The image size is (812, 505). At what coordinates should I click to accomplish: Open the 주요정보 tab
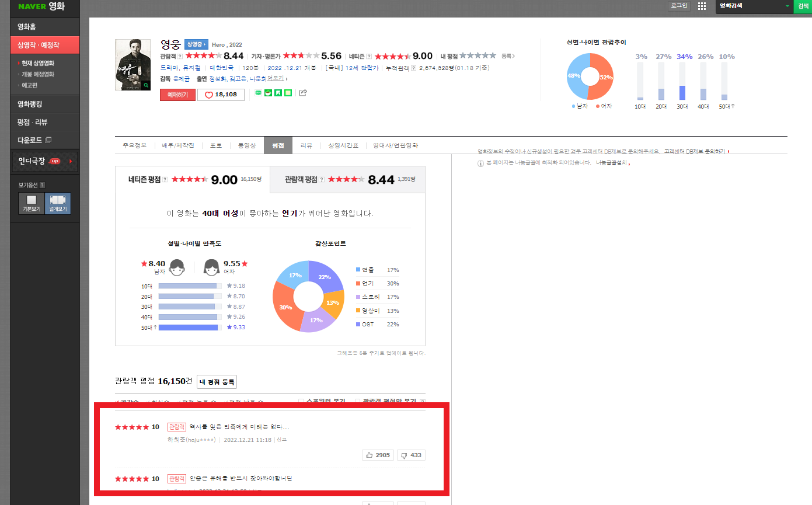pos(134,145)
